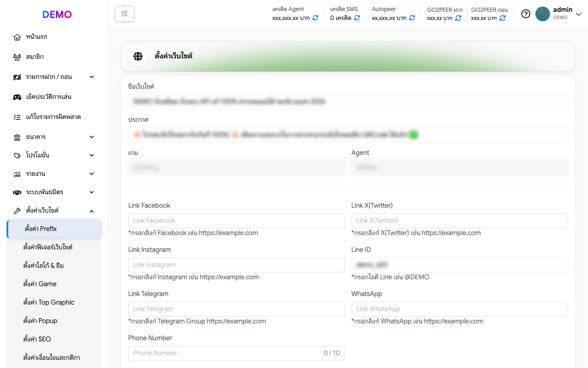
Task: Focus the Link Telegram input field
Action: click(236, 309)
